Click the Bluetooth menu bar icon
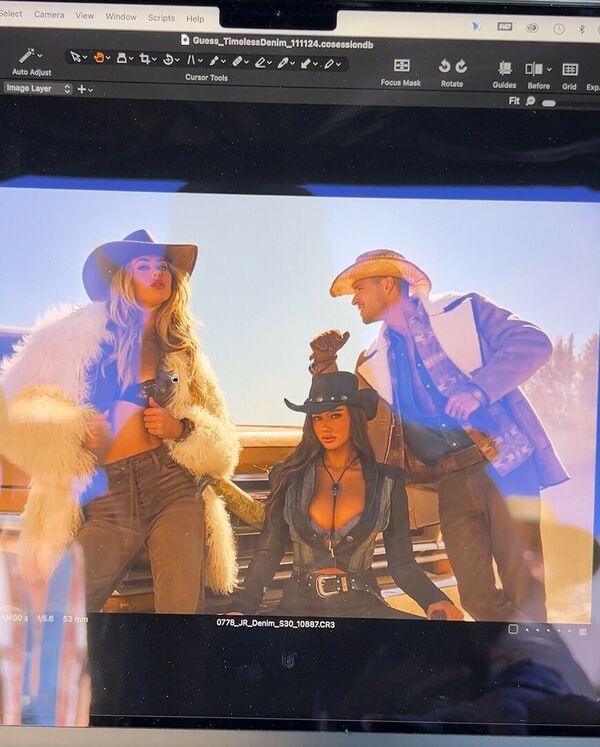This screenshot has width=600, height=747. click(581, 30)
